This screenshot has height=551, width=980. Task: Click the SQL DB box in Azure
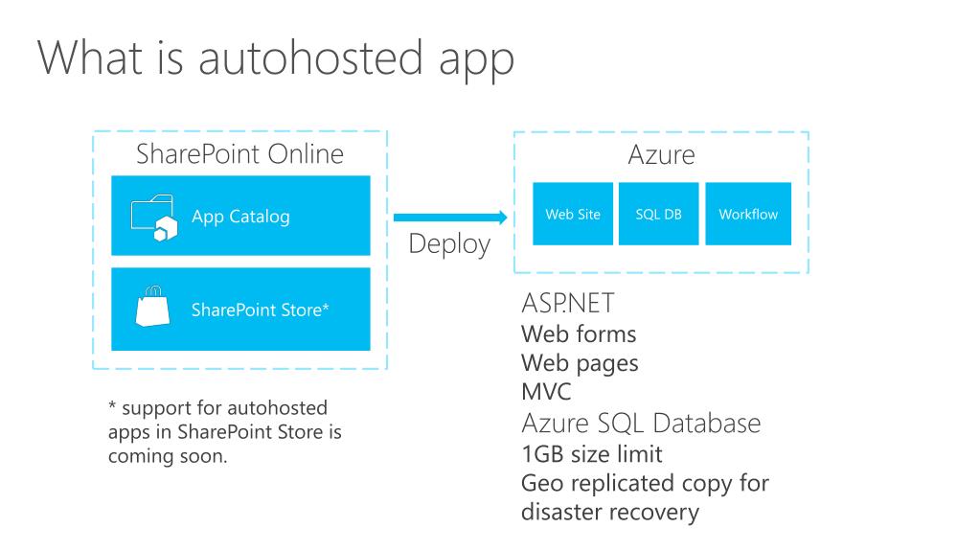659,214
